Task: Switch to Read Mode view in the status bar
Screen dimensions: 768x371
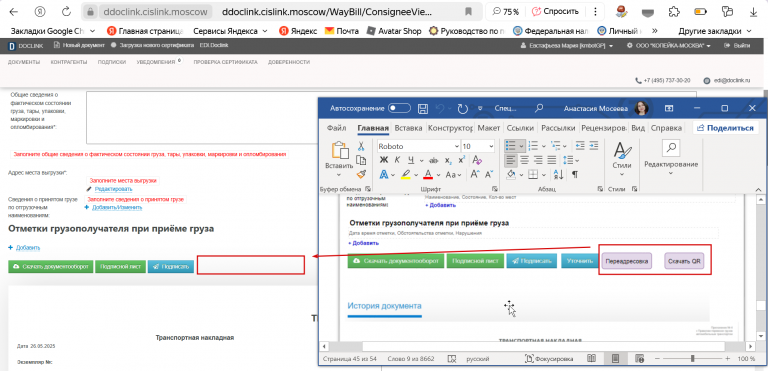Action: tap(592, 359)
